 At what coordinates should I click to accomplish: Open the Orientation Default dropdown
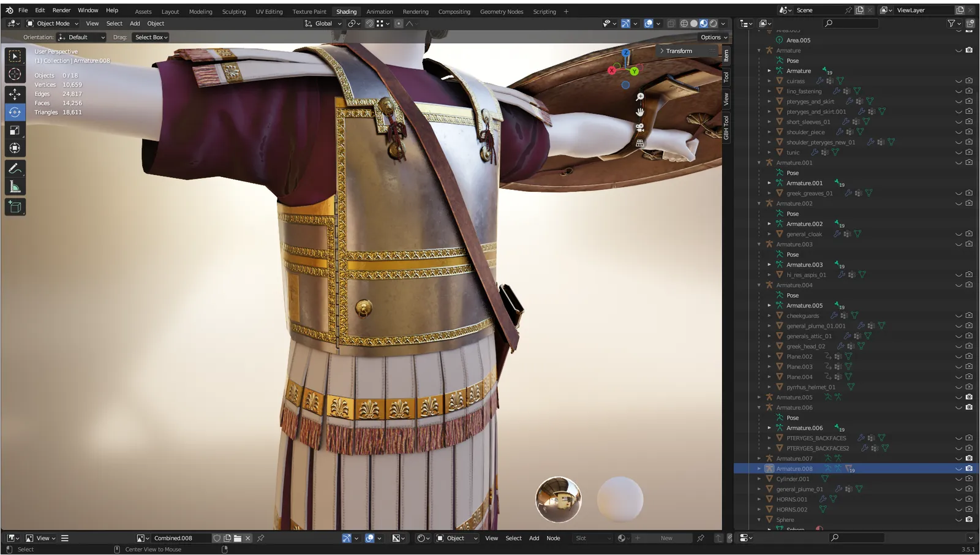pos(81,37)
